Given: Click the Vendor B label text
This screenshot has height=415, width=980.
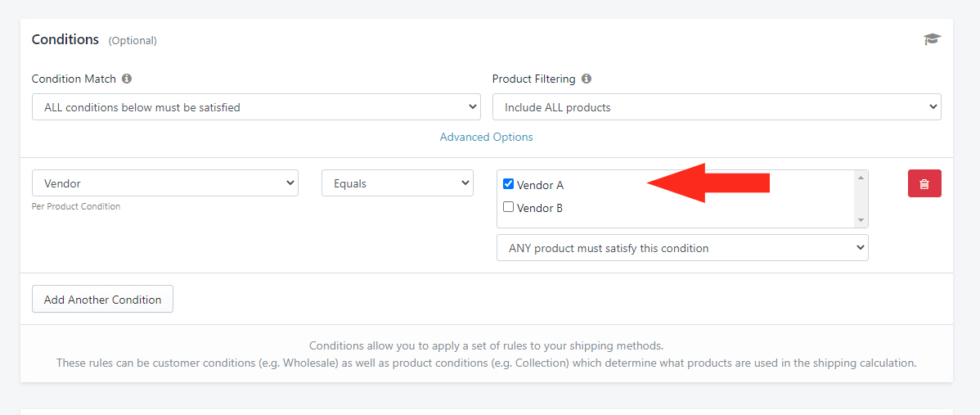Looking at the screenshot, I should (x=540, y=208).
